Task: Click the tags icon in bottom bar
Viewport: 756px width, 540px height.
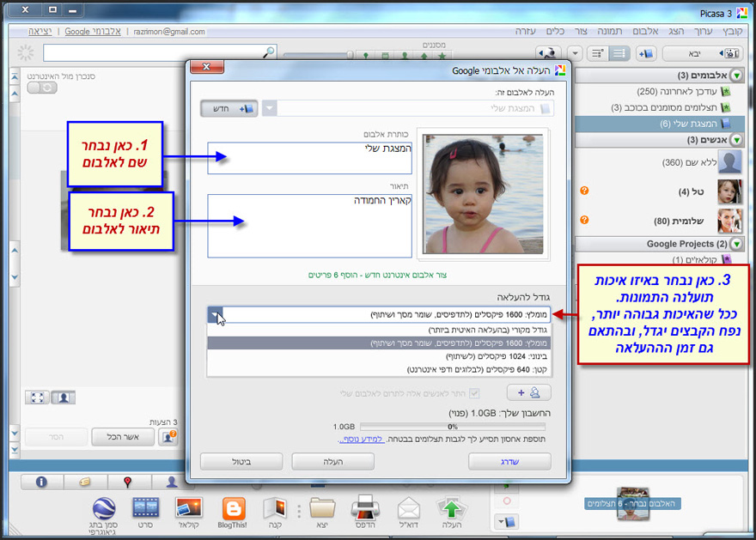Action: click(85, 482)
